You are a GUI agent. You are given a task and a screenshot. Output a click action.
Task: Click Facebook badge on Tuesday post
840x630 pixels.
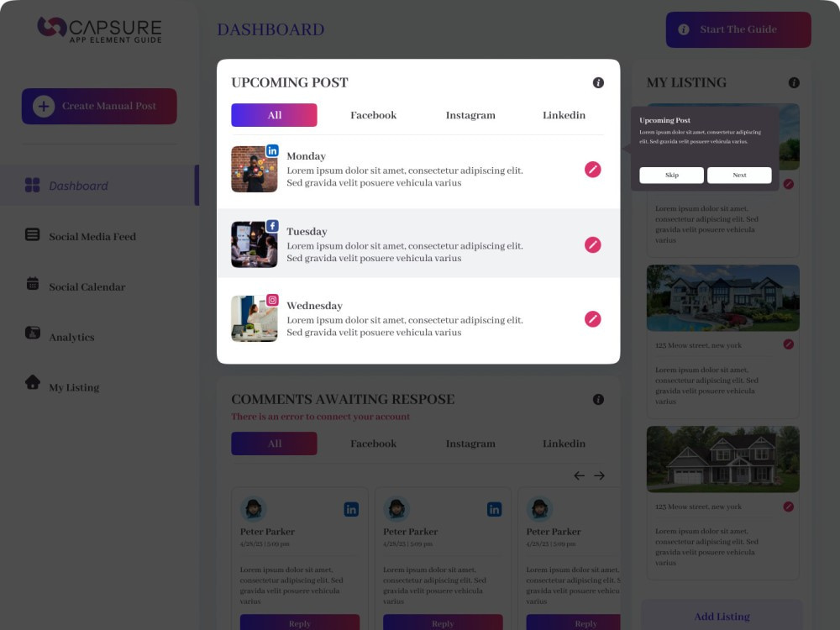(272, 225)
